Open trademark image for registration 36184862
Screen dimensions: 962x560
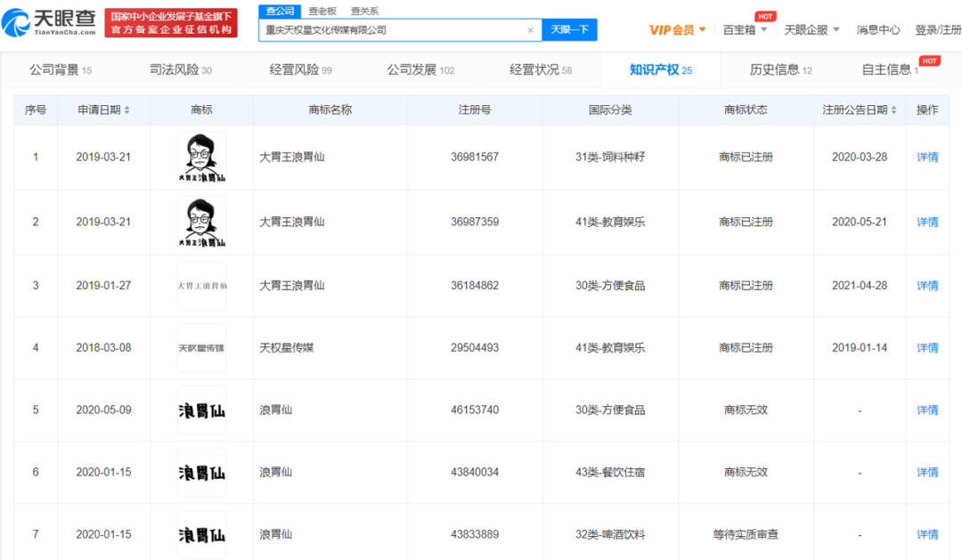pos(202,286)
